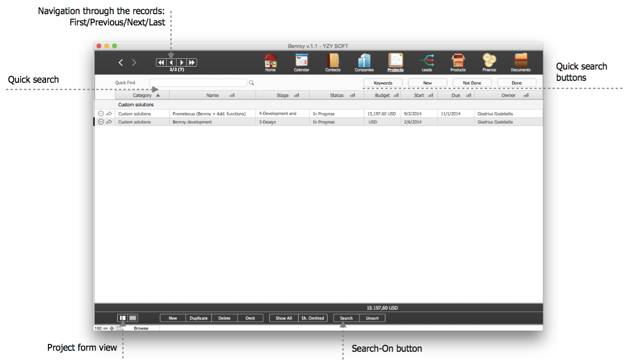
Task: Open the Calendar module
Action: 302,61
